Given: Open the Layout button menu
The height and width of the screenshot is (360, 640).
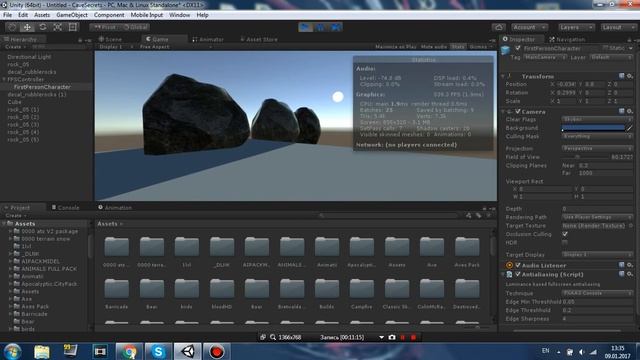Looking at the screenshot, I should (618, 27).
